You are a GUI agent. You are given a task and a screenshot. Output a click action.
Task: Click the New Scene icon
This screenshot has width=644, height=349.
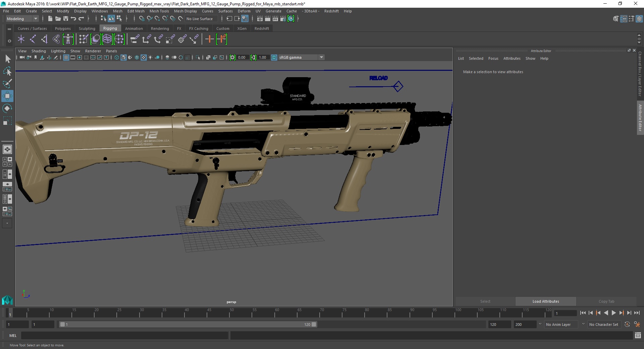click(50, 19)
